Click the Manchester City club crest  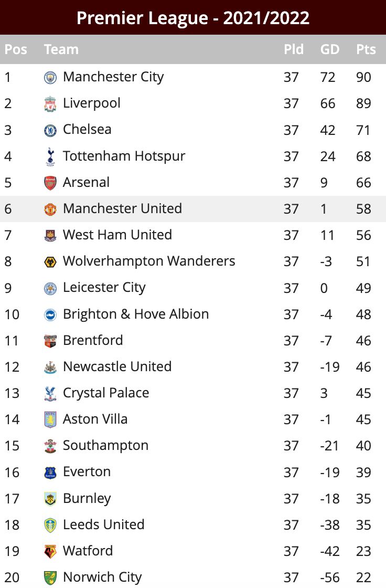coord(50,78)
